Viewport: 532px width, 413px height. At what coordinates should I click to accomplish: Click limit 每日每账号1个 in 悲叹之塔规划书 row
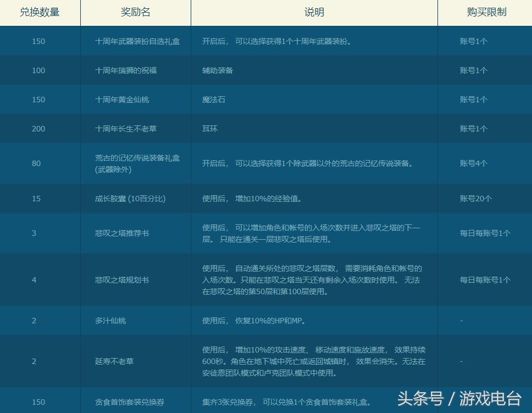485,280
